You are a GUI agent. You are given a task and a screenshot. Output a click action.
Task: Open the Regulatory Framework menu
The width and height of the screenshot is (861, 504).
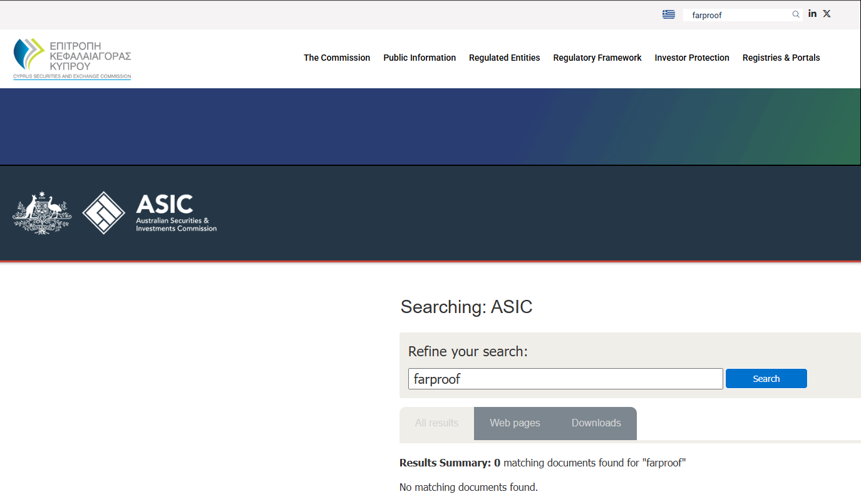[x=597, y=58]
